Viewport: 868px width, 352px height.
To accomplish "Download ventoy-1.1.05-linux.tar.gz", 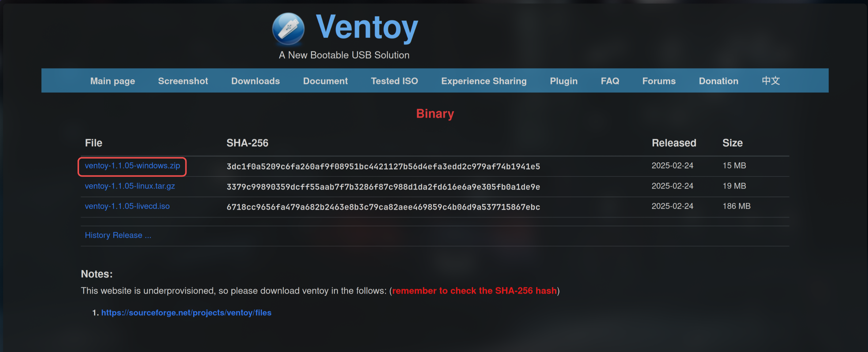I will (130, 186).
